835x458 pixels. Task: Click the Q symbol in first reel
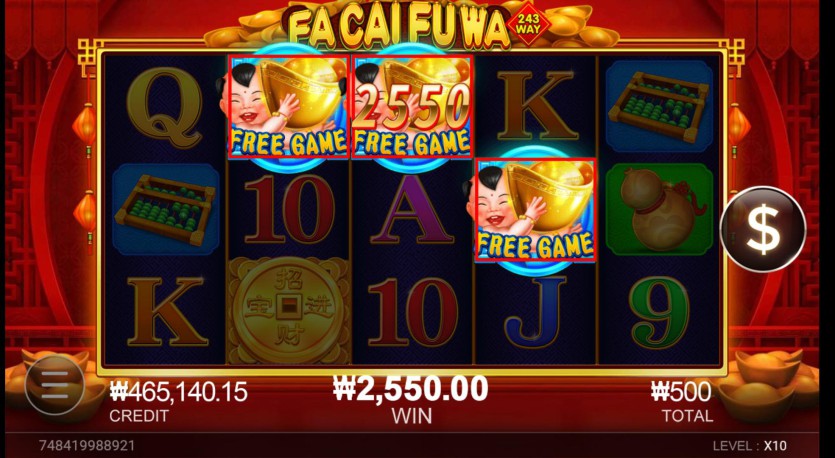[x=166, y=108]
